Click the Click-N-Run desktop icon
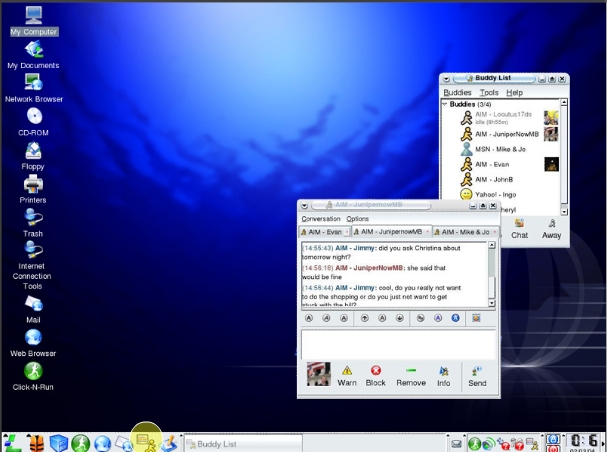Viewport: 607px width, 452px height. point(33,377)
